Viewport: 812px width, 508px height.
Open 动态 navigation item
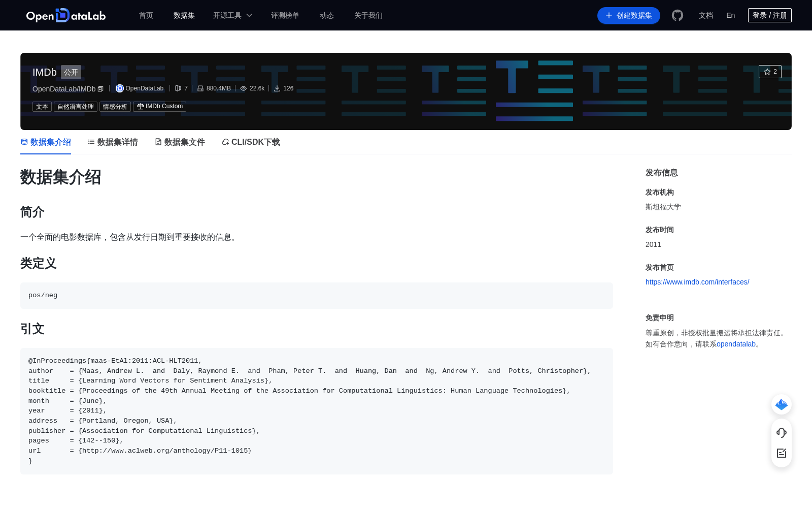(327, 15)
